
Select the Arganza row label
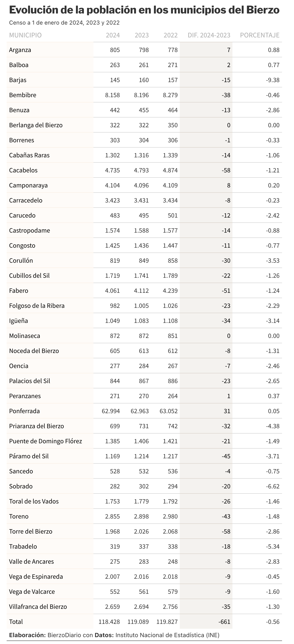tap(20, 50)
